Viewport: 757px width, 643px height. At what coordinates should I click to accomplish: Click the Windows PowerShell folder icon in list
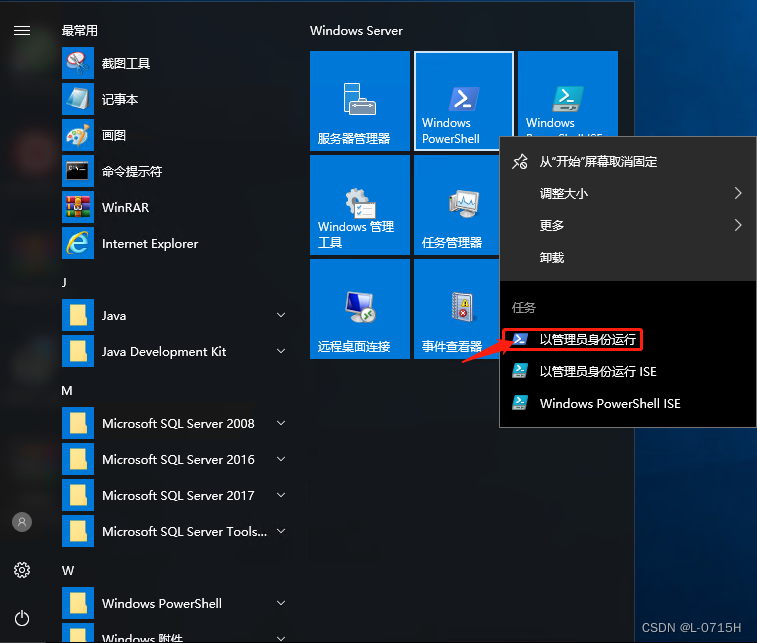78,603
